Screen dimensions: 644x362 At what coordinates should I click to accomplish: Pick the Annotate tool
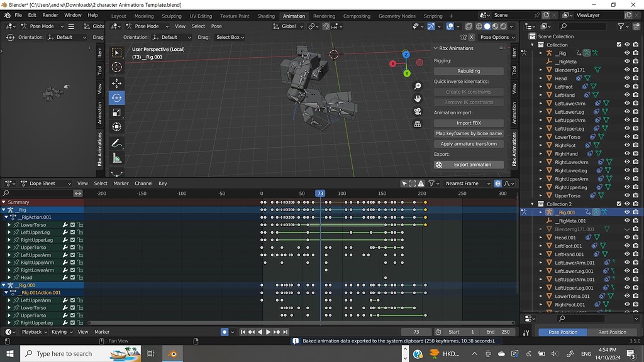coord(117,143)
